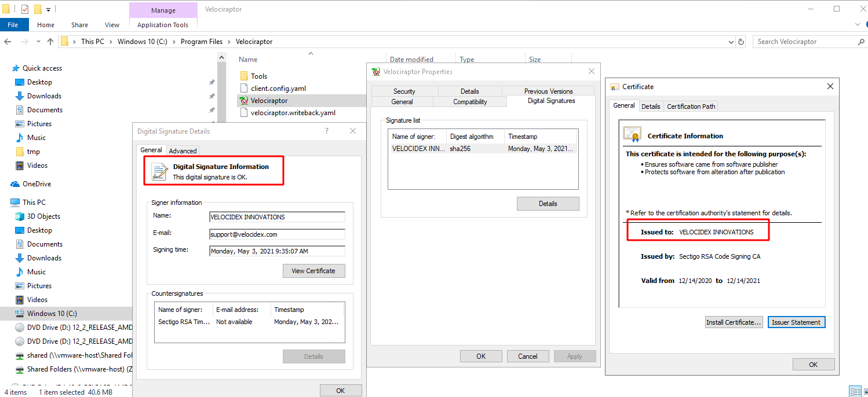Image resolution: width=868 pixels, height=397 pixels.
Task: Click the Quick access star icon
Action: pyautogui.click(x=15, y=68)
